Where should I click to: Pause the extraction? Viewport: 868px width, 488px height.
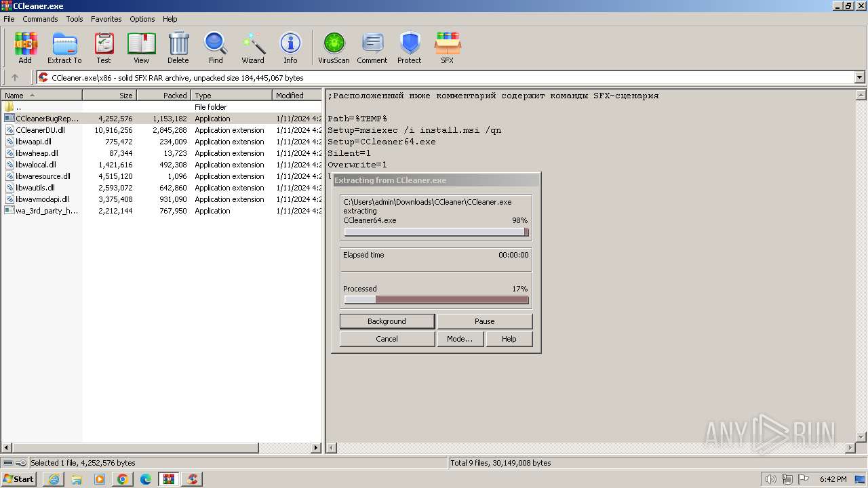pyautogui.click(x=484, y=321)
